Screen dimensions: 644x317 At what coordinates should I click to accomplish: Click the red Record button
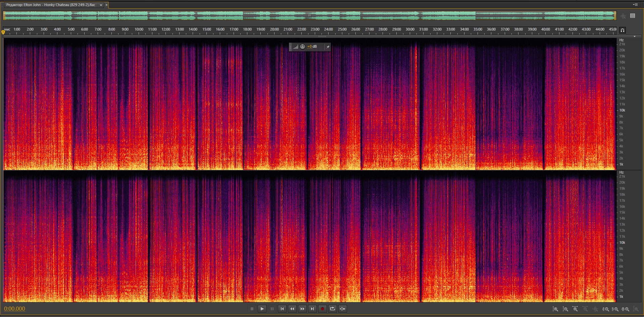[x=323, y=309]
